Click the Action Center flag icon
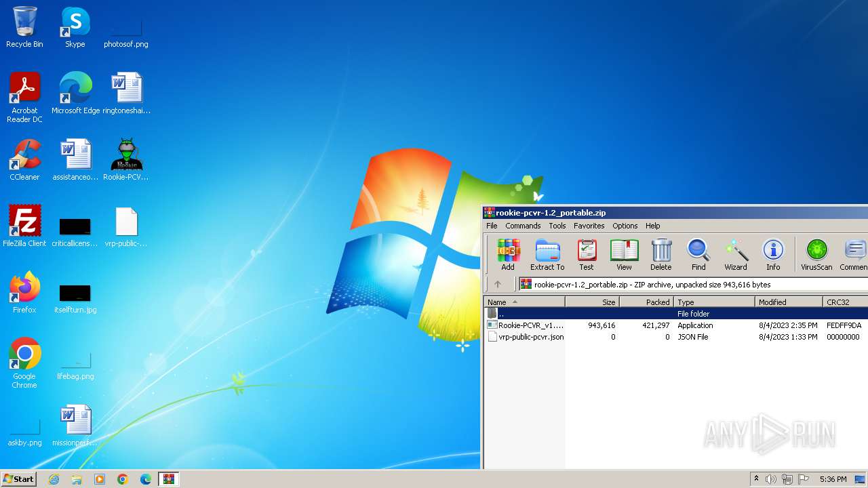This screenshot has height=488, width=868. [x=804, y=479]
